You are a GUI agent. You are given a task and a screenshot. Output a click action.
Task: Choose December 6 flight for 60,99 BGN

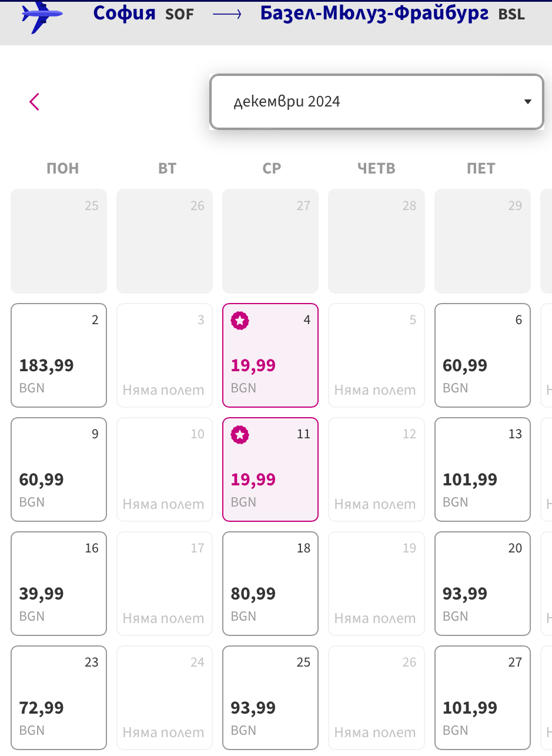click(x=482, y=355)
